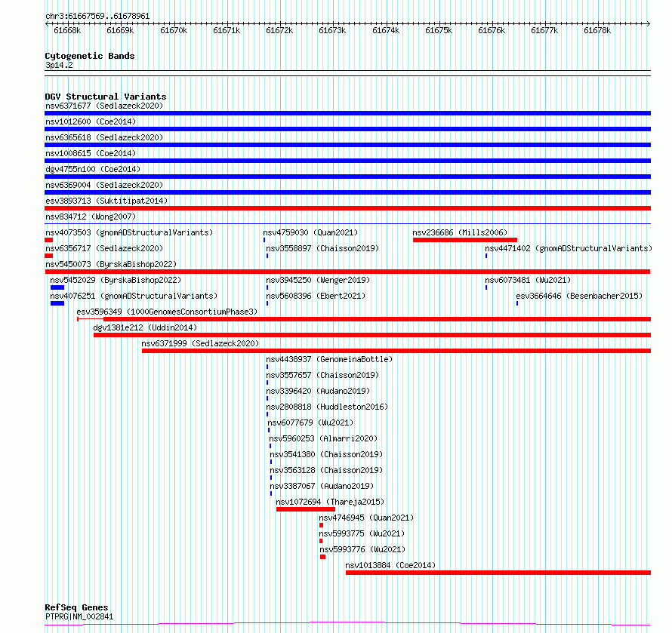The height and width of the screenshot is (633, 672).
Task: Click nsv3945250 (Wenger2019) label
Action: [318, 280]
